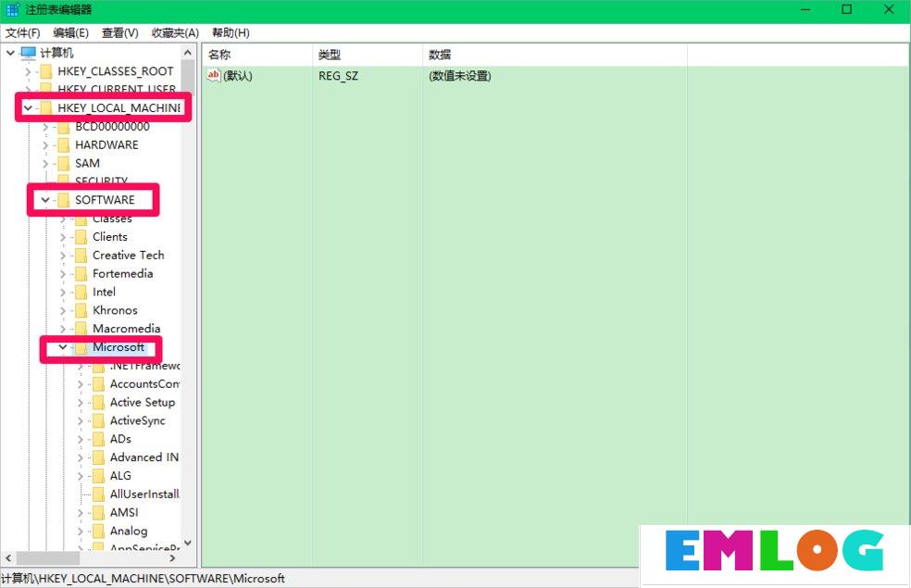Click the ActiveSync folder icon

(x=98, y=420)
